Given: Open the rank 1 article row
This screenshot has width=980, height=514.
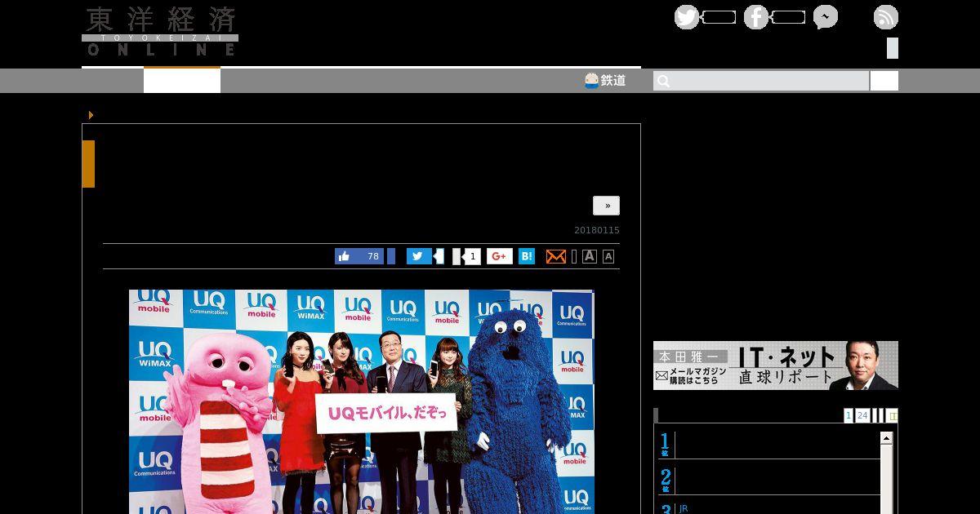Looking at the screenshot, I should (769, 445).
